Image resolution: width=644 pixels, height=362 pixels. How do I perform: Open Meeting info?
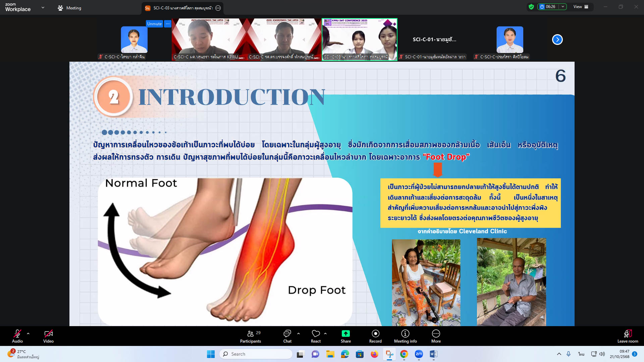[405, 334]
